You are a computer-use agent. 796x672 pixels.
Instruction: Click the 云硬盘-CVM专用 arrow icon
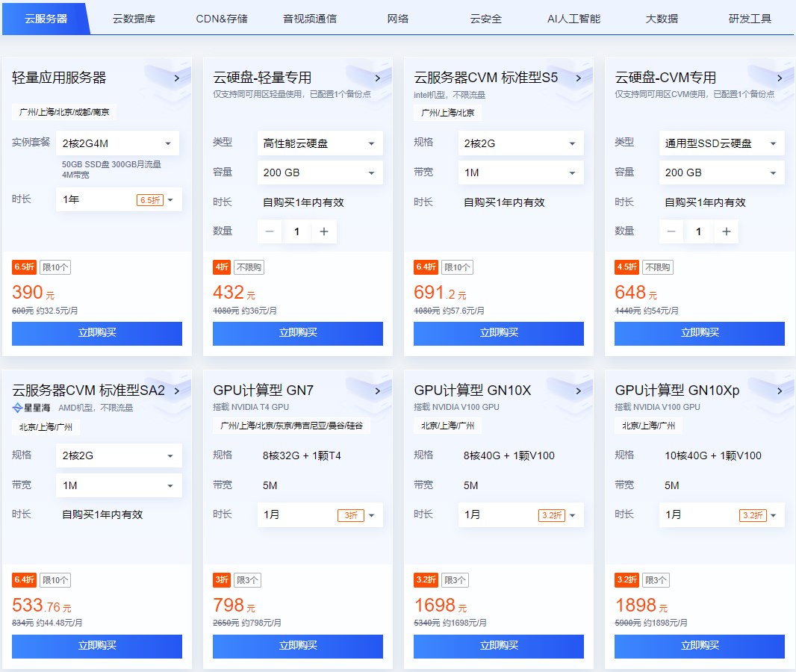point(779,77)
